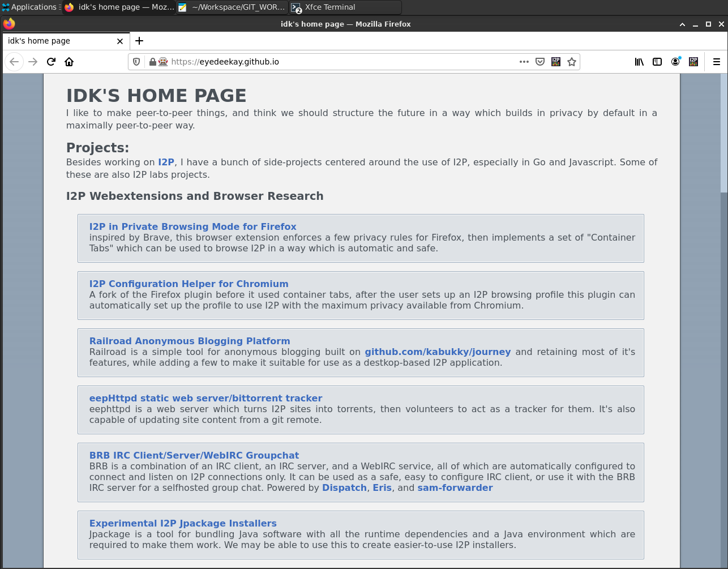This screenshot has height=569, width=728.
Task: Bookmark this page with the star
Action: click(x=572, y=62)
